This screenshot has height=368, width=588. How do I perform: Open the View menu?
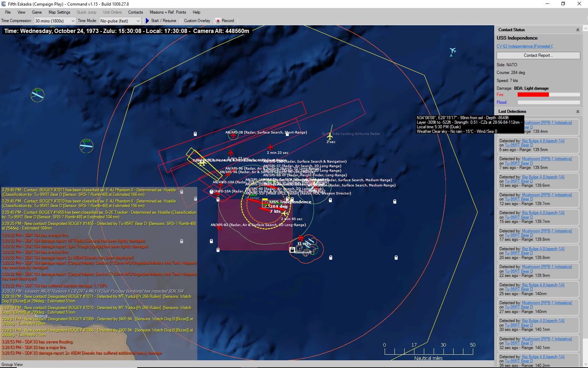21,12
